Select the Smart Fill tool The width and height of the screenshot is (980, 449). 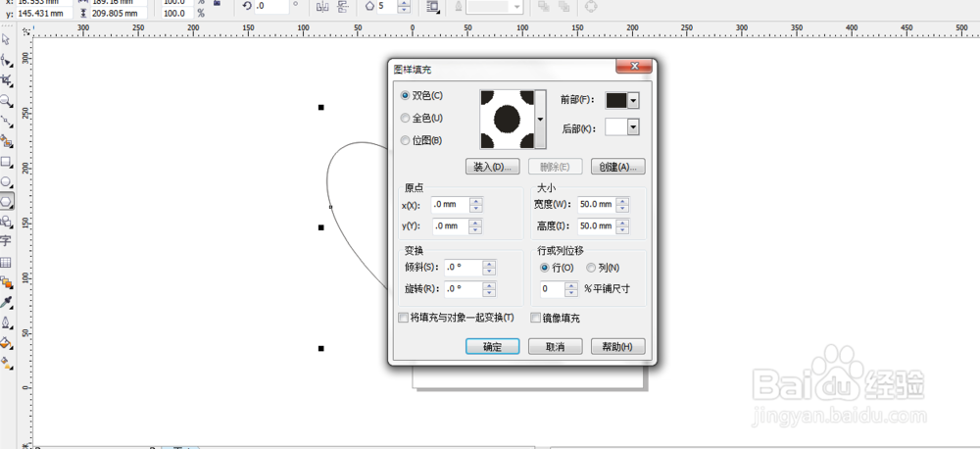click(6, 141)
